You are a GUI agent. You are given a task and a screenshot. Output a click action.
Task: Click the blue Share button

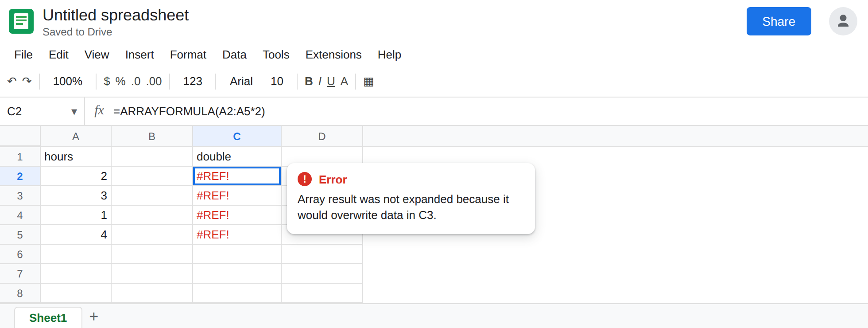pyautogui.click(x=779, y=21)
